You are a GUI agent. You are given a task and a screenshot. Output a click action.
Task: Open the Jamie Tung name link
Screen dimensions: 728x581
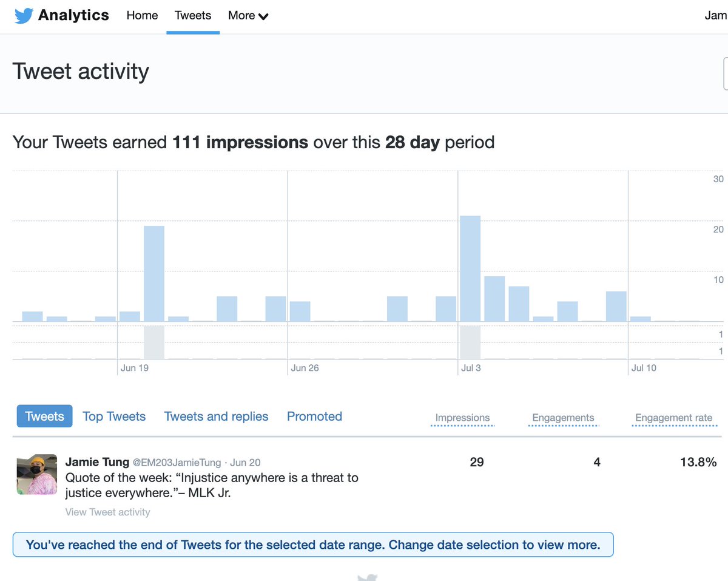pyautogui.click(x=97, y=462)
